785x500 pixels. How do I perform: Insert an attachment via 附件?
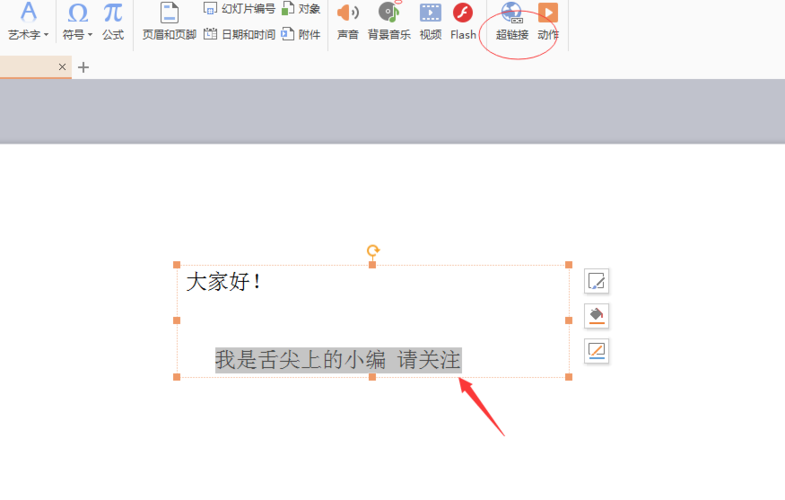pos(301,35)
